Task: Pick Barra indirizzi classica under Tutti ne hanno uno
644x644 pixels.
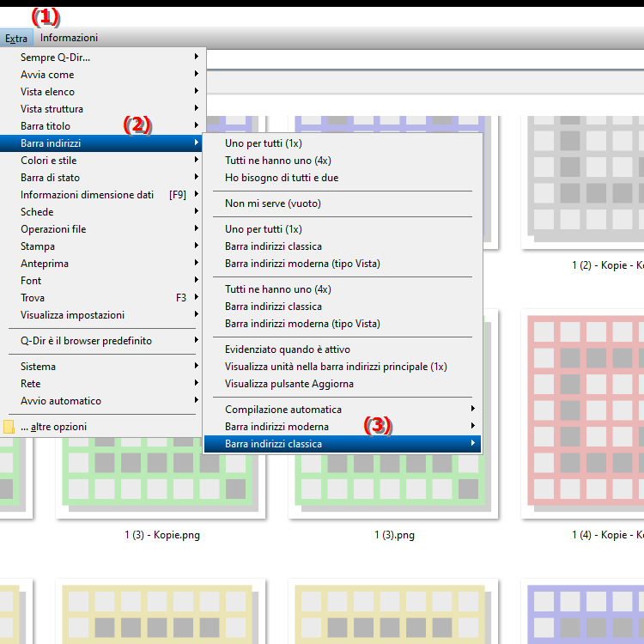Action: pyautogui.click(x=342, y=307)
